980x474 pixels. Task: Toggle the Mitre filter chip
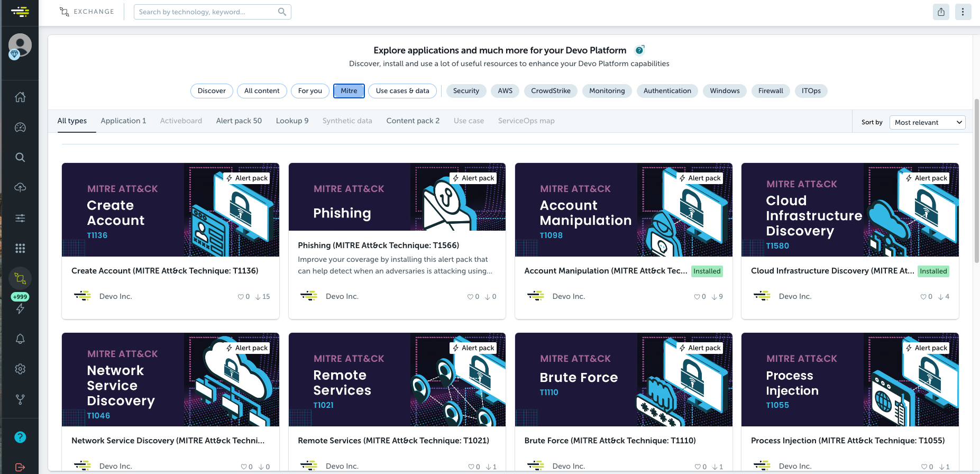click(349, 91)
